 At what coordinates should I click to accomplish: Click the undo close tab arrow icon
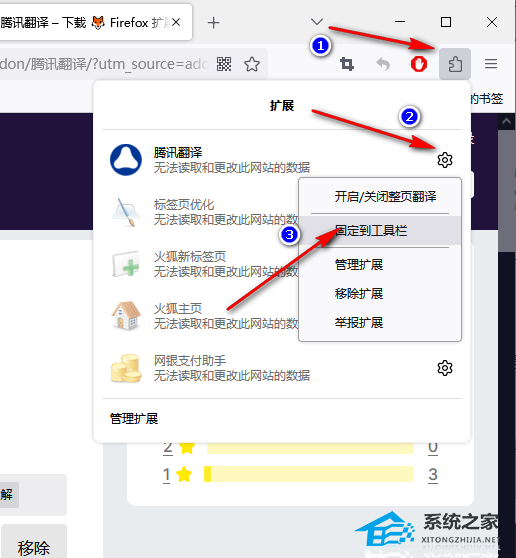pos(383,64)
